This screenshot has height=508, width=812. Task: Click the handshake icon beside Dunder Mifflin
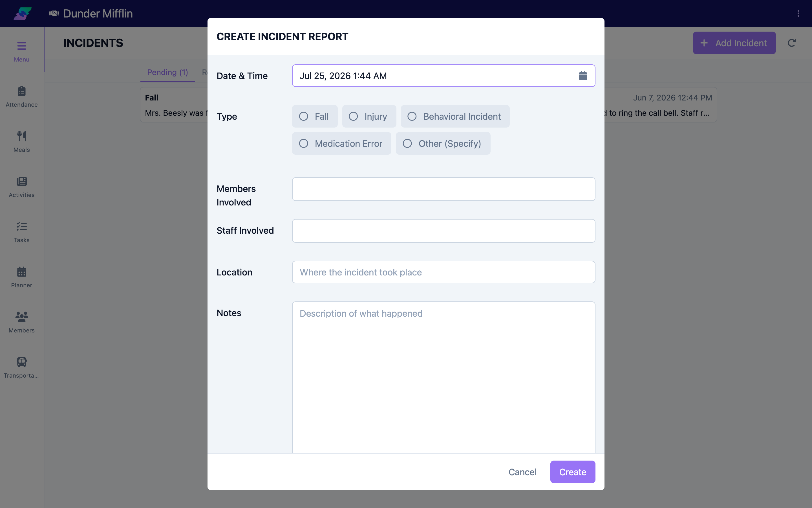pyautogui.click(x=54, y=14)
